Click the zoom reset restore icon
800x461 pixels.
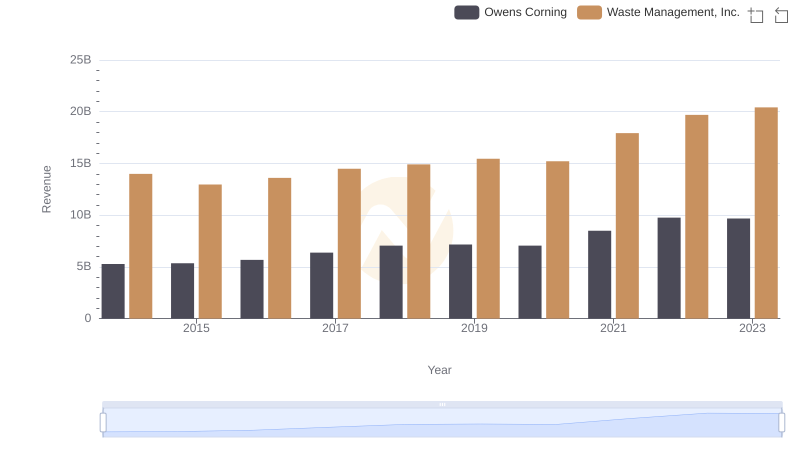pyautogui.click(x=781, y=15)
